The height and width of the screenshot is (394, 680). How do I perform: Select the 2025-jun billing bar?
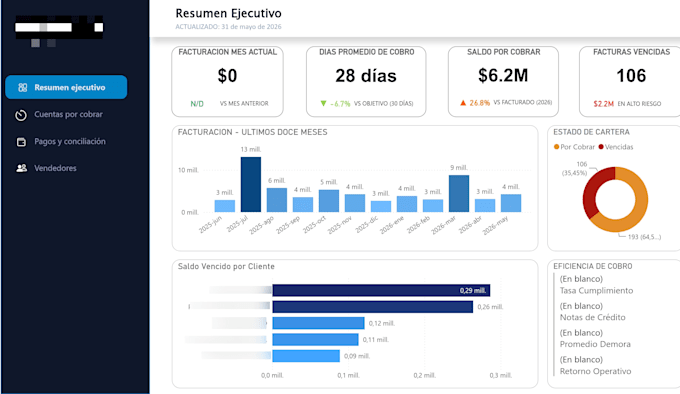pos(225,206)
